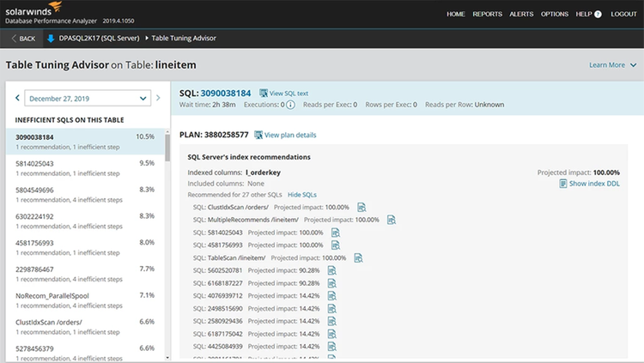Click the SQL list scrollbar thumb
This screenshot has width=644, height=363.
click(x=167, y=148)
